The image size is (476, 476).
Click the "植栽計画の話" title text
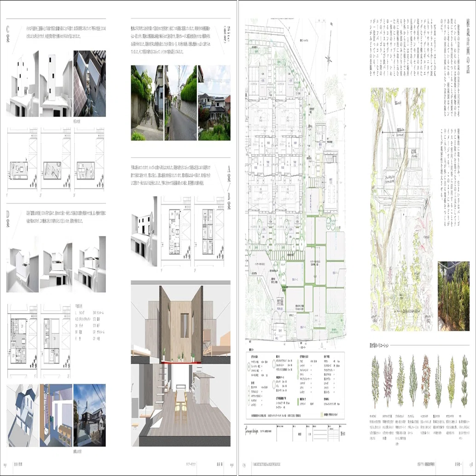(x=467, y=46)
